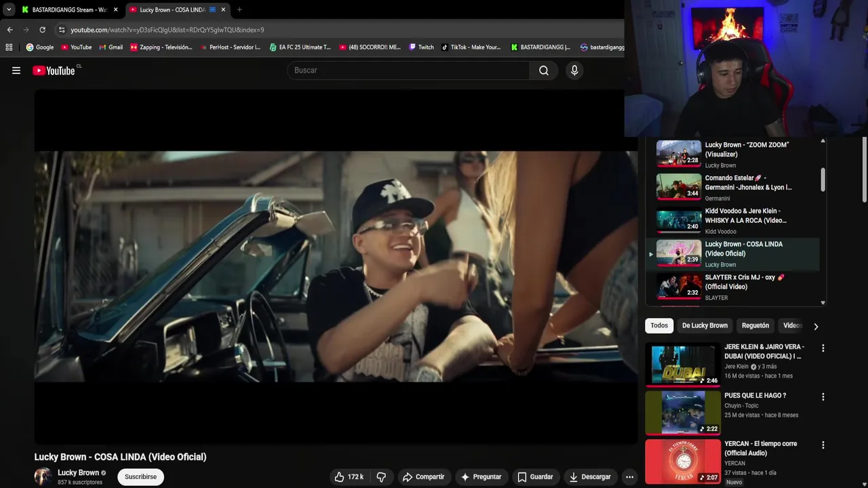Activate voice search microphone icon
Image resolution: width=868 pixels, height=488 pixels.
574,70
